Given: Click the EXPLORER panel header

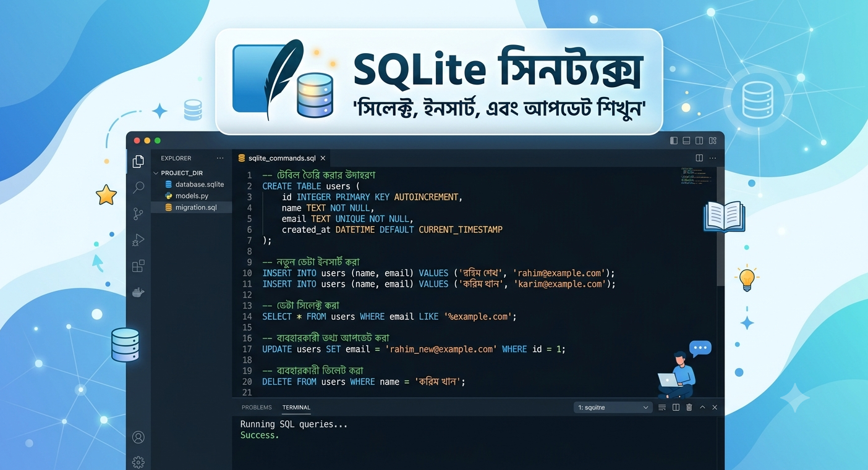Looking at the screenshot, I should pos(176,158).
